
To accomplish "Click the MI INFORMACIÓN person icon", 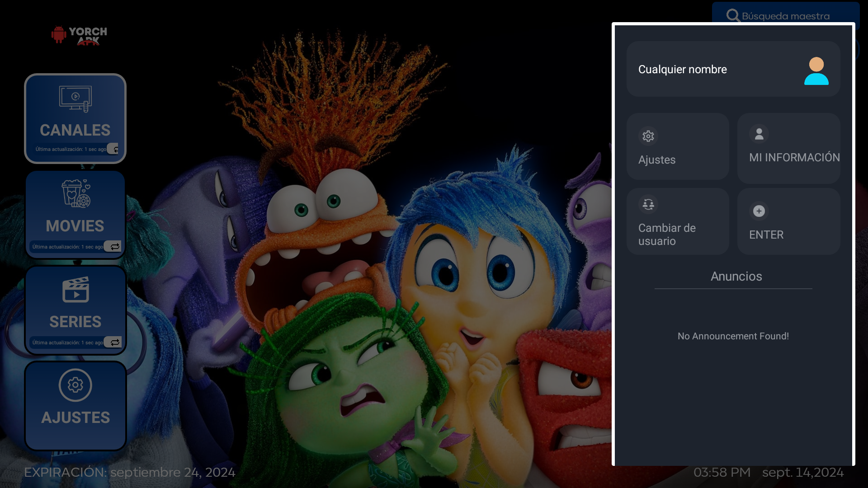I will point(759,134).
